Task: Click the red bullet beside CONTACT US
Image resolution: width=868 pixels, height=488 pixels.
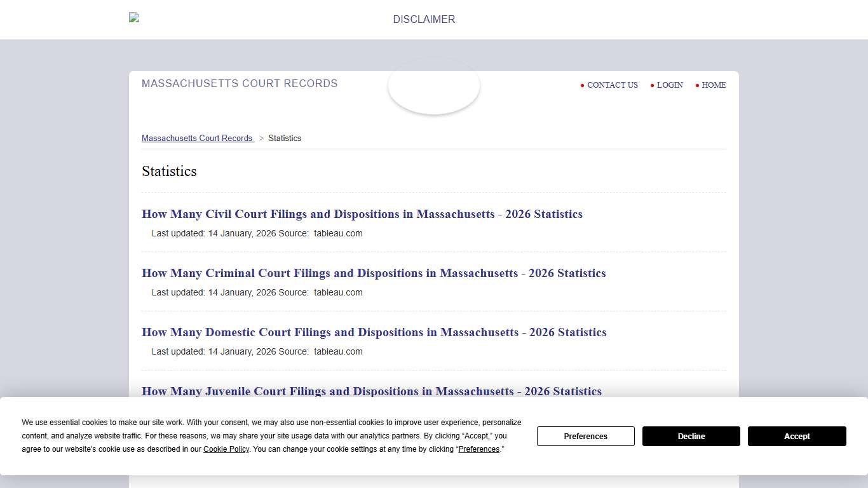Action: [x=583, y=85]
